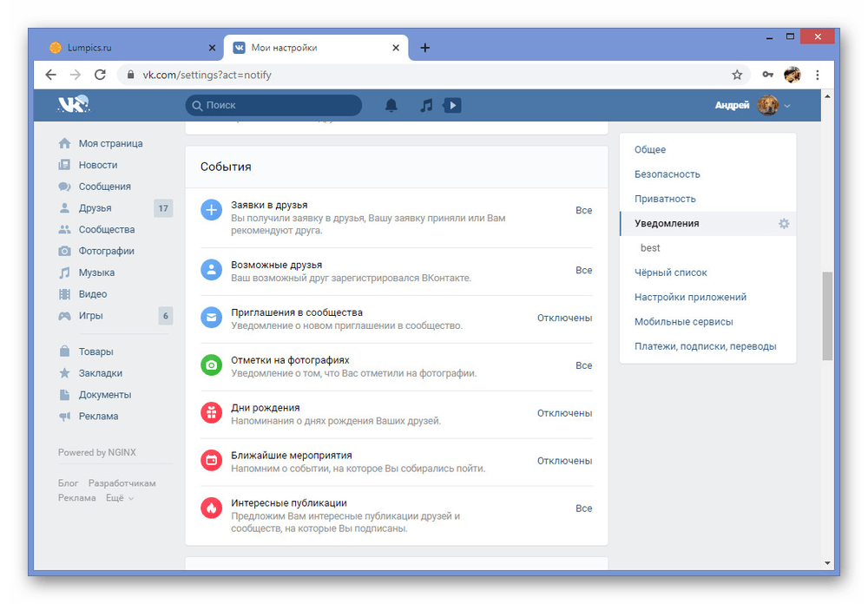This screenshot has height=604, width=868.
Task: Close the Мои настройки tab
Action: tap(396, 48)
